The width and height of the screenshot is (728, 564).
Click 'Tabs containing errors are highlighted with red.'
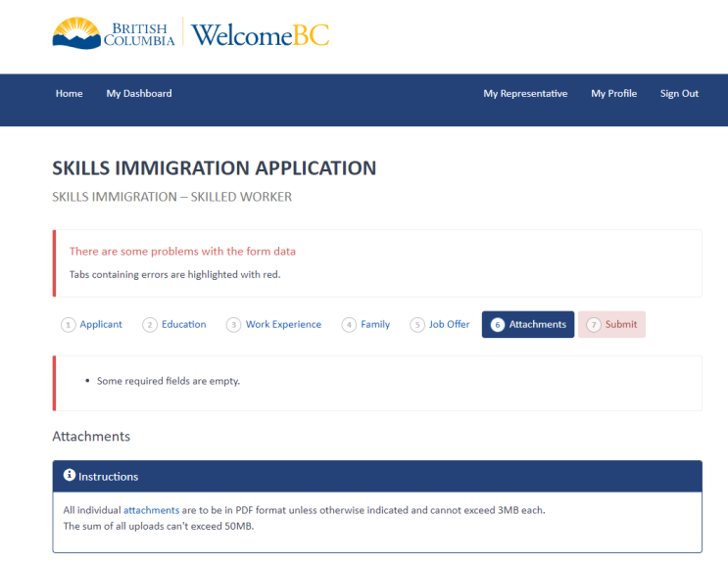[175, 274]
